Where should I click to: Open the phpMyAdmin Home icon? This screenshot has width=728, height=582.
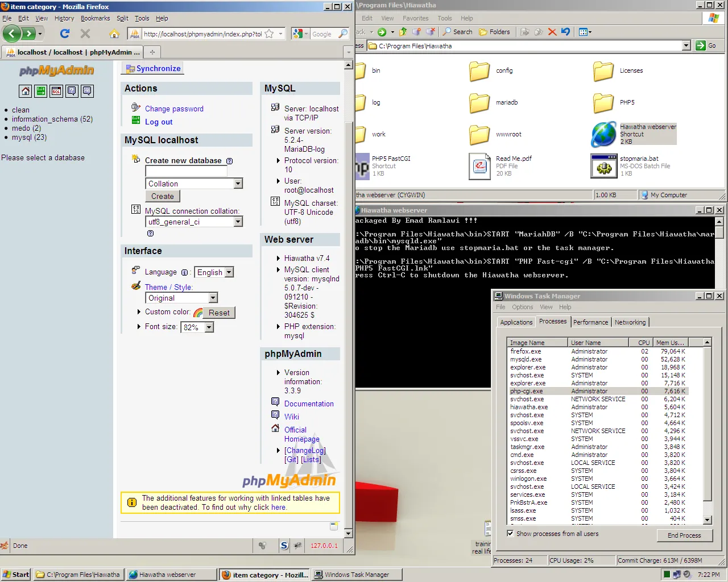(25, 91)
